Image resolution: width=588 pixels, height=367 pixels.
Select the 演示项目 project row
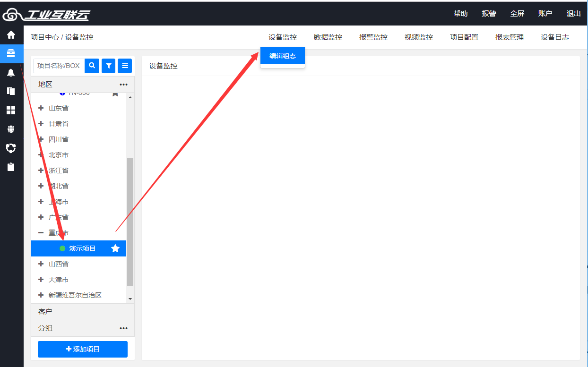79,248
